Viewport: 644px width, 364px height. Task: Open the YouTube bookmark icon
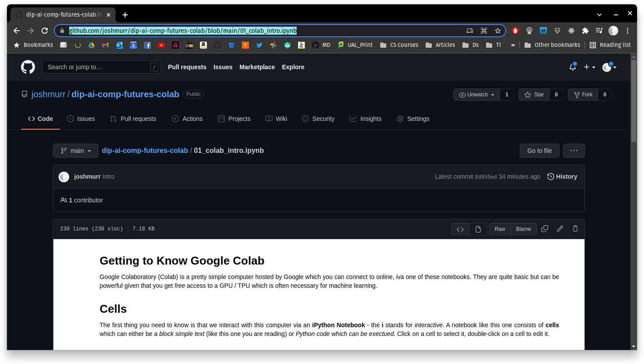(x=161, y=45)
